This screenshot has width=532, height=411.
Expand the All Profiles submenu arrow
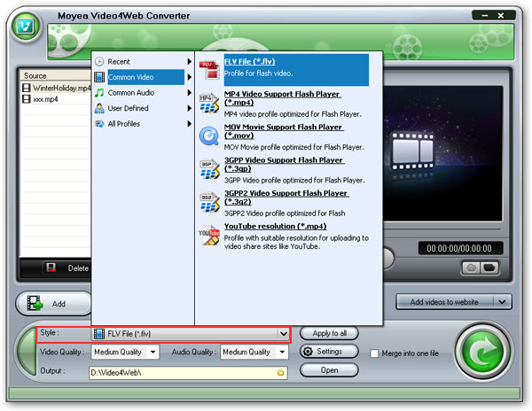pyautogui.click(x=189, y=124)
